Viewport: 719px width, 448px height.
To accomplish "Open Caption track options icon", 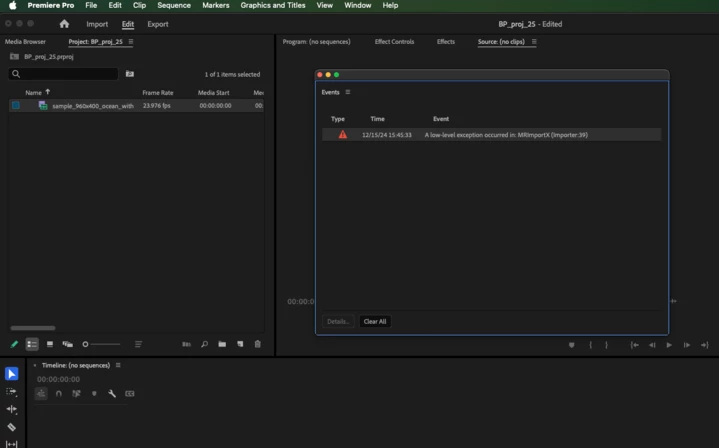I will coord(130,393).
